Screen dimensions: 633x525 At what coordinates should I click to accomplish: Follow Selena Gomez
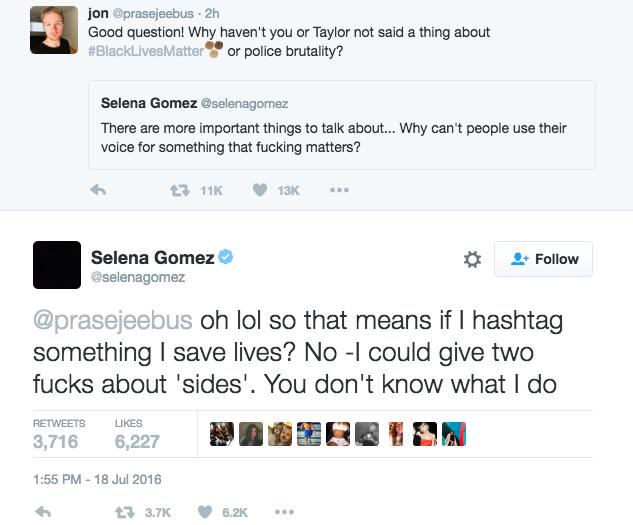point(545,259)
